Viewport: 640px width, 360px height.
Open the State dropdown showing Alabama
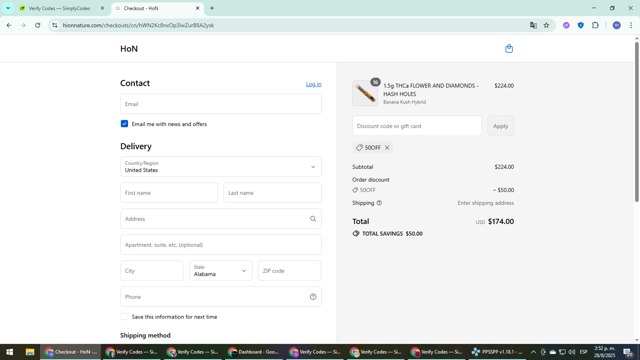click(221, 271)
